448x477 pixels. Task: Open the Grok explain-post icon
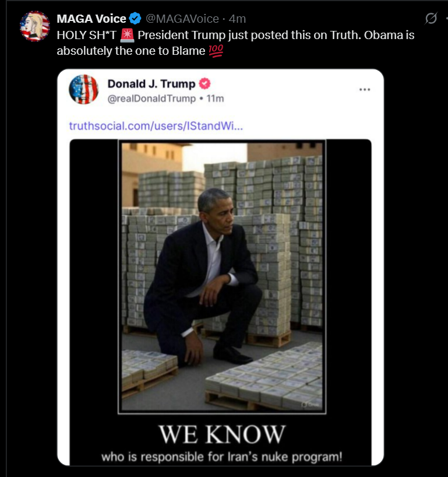coord(431,18)
